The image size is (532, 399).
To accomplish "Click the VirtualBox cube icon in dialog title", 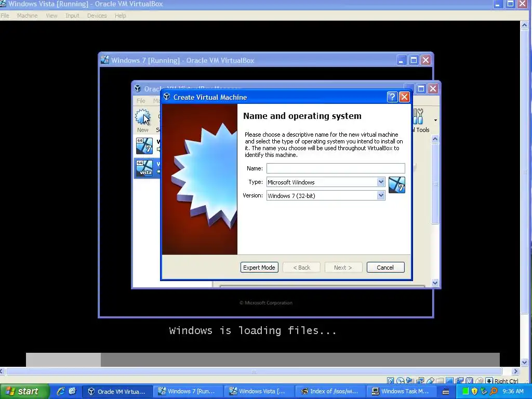I will (167, 97).
